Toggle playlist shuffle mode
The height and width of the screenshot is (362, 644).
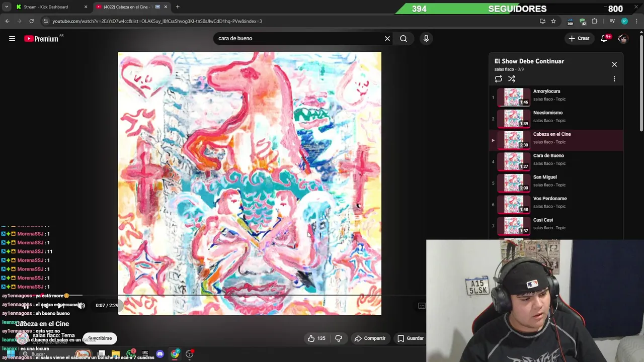click(x=512, y=79)
